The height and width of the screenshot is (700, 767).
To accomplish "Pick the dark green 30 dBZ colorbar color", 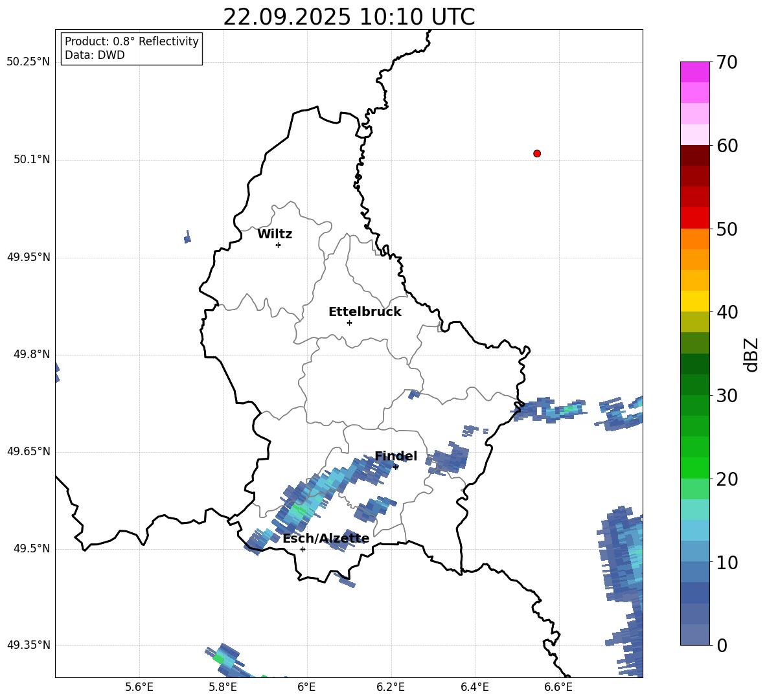I will pyautogui.click(x=694, y=385).
